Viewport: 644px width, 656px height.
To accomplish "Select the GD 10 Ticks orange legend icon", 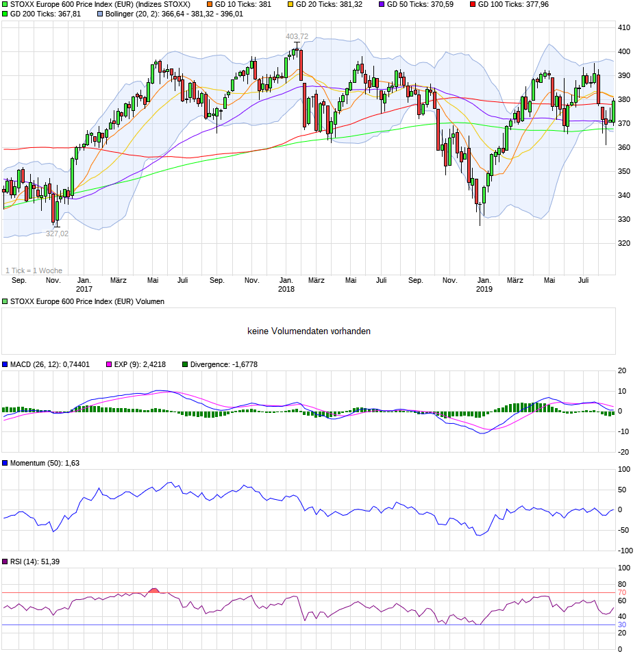I will tap(209, 5).
